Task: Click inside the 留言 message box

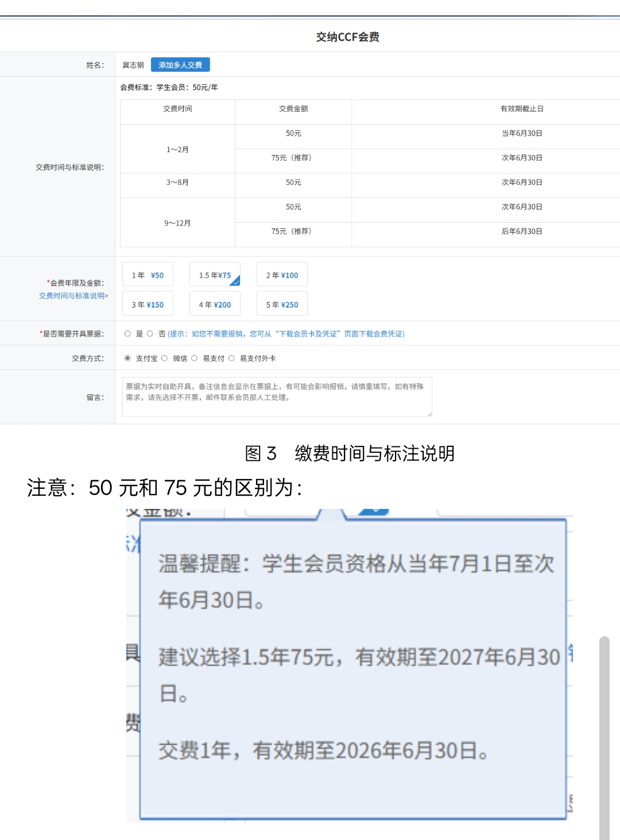Action: click(276, 396)
